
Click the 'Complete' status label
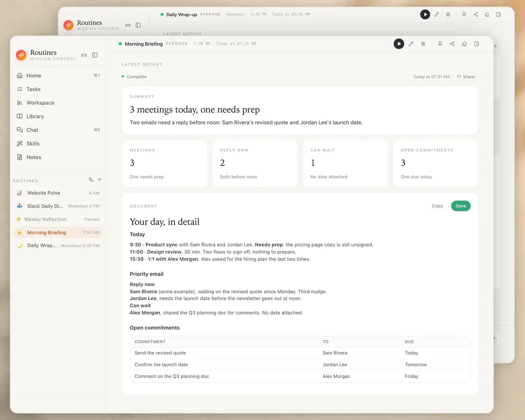[x=137, y=77]
